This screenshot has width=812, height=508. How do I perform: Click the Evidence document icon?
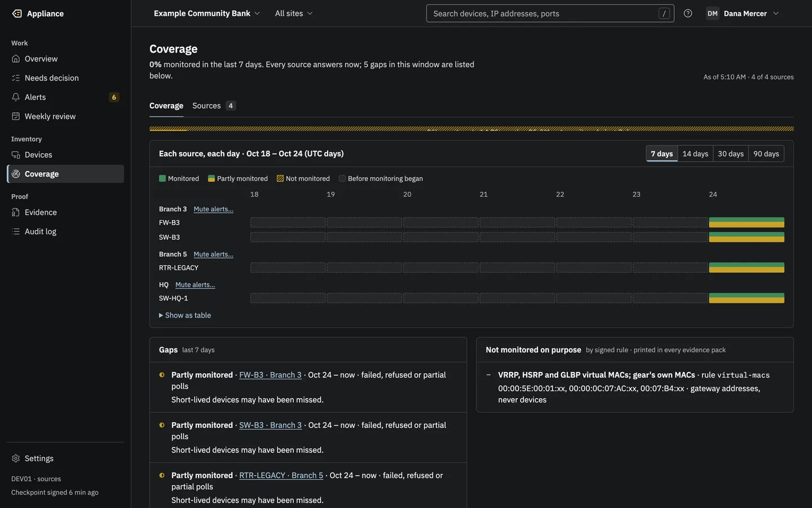(x=16, y=212)
